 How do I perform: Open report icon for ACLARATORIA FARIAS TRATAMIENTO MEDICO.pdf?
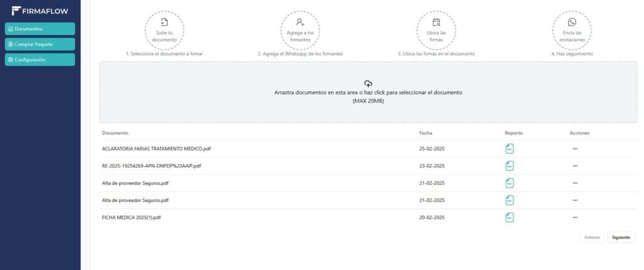coord(509,149)
